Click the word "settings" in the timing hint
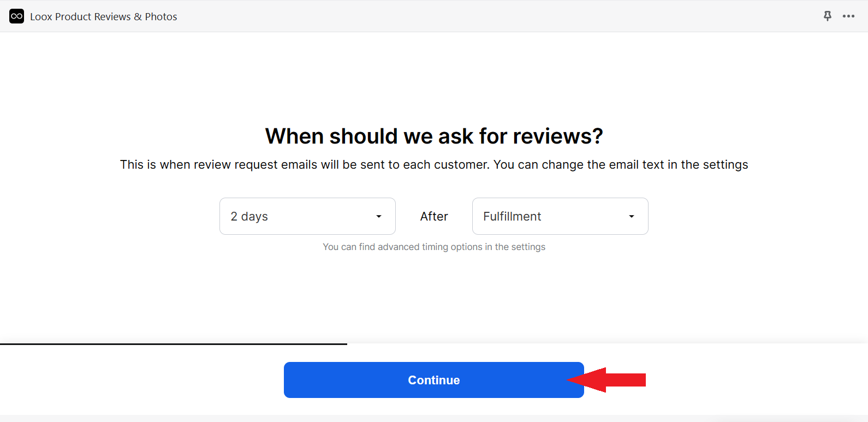The height and width of the screenshot is (422, 868). (528, 247)
